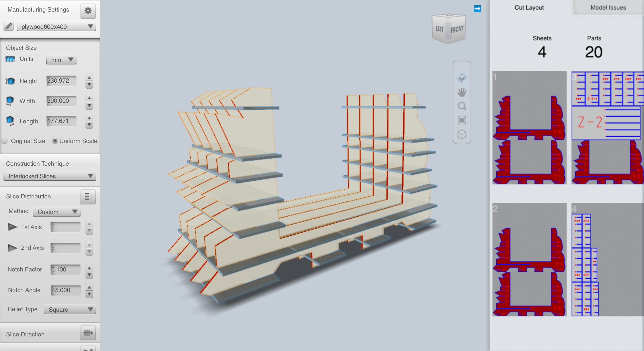Switch to the Model Issues tab
Screen dimensions: 644x351
[x=608, y=8]
